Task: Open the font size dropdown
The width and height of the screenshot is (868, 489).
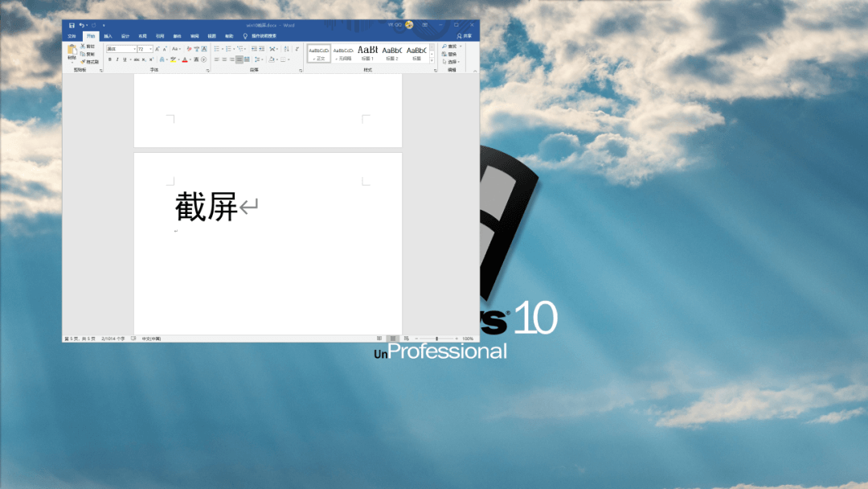Action: 150,48
